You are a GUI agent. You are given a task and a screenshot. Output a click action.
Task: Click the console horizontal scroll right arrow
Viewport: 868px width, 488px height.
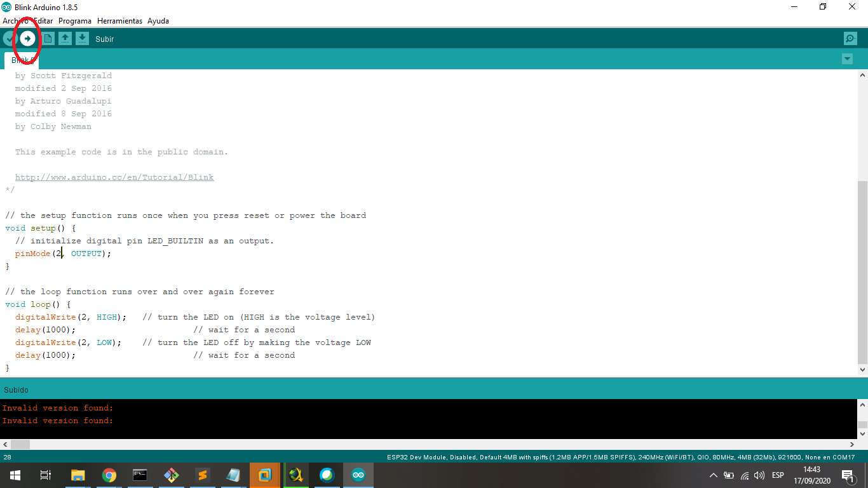[x=852, y=445]
